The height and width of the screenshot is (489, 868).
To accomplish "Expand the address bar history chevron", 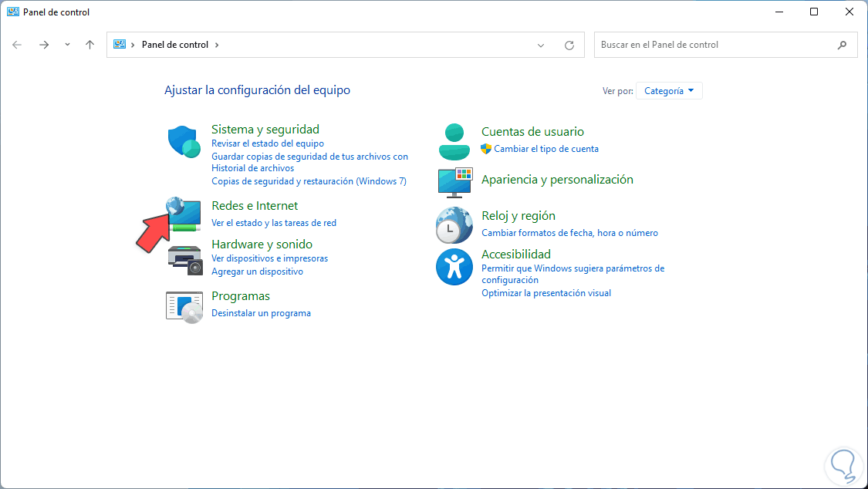I will [540, 45].
